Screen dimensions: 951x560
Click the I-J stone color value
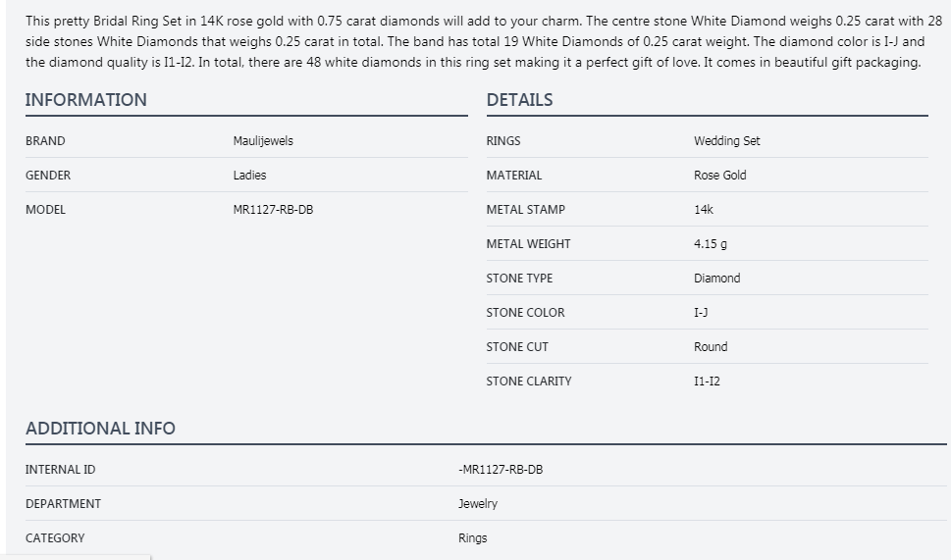[701, 313]
